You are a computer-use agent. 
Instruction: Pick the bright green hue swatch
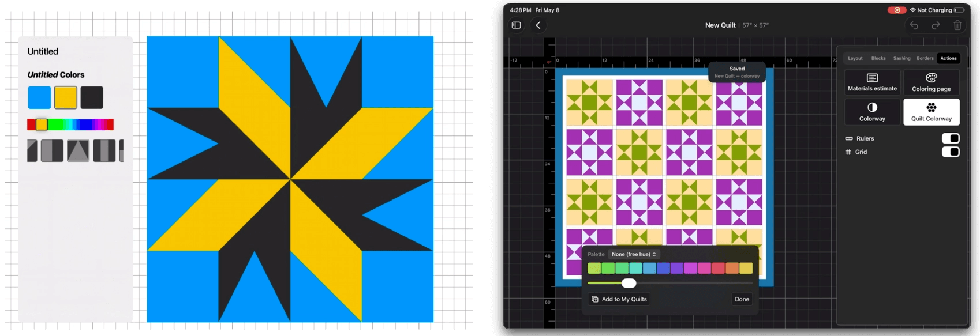click(608, 268)
